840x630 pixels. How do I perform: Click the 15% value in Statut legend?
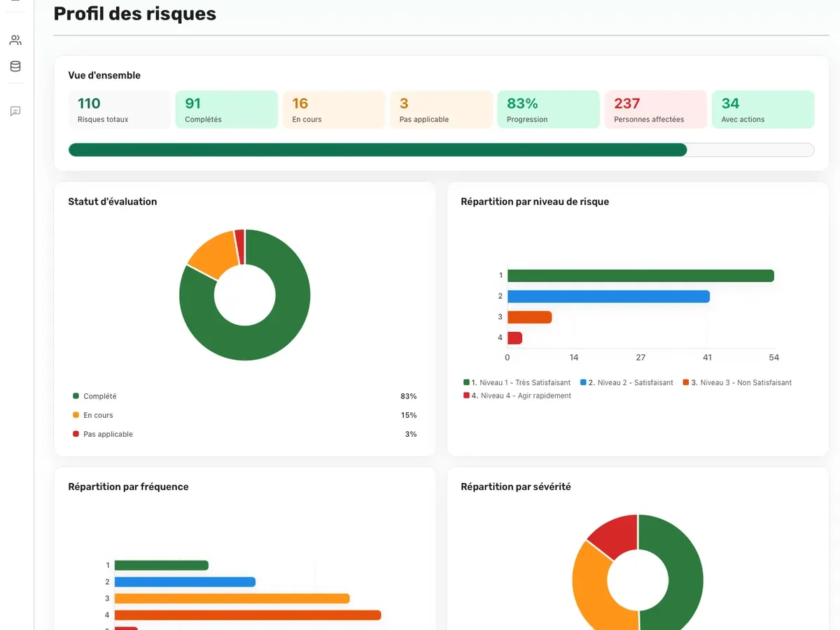[x=409, y=415]
